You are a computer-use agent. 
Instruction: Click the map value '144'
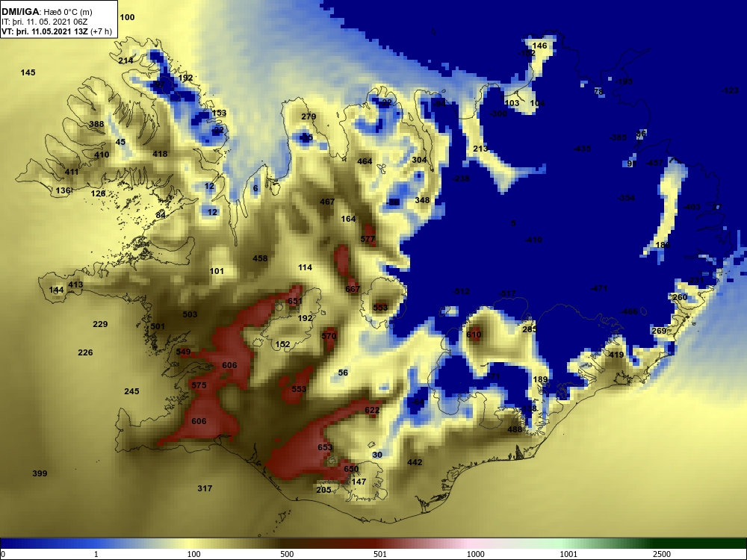point(56,290)
